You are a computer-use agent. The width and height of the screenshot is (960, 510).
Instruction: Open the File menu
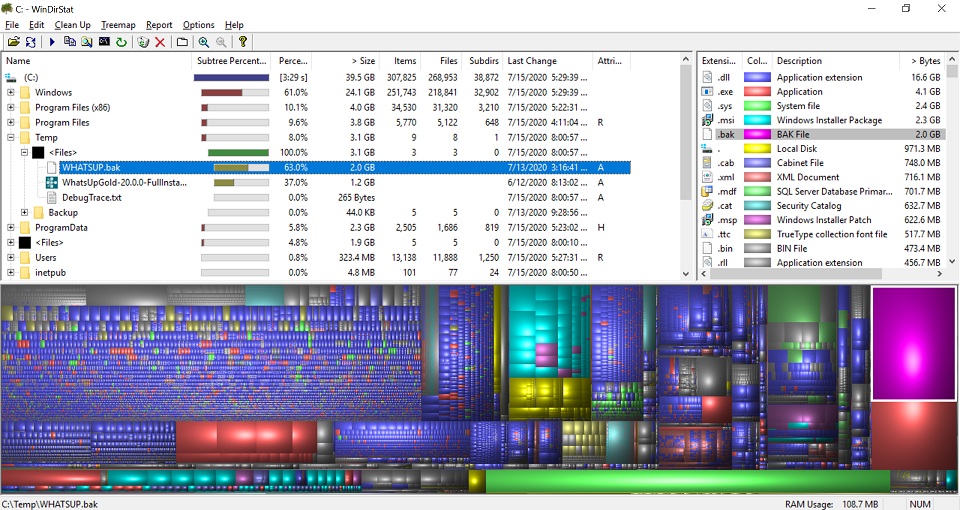tap(12, 25)
